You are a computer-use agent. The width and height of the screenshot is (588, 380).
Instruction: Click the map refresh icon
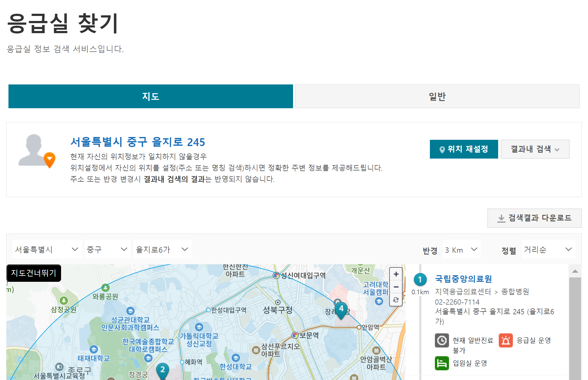click(x=396, y=300)
